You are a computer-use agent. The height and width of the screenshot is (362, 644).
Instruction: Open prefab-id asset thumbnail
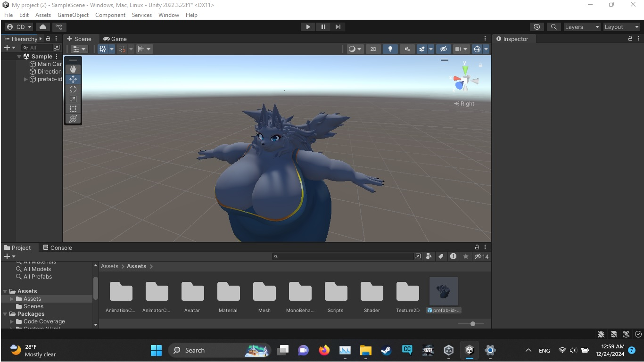click(x=443, y=291)
